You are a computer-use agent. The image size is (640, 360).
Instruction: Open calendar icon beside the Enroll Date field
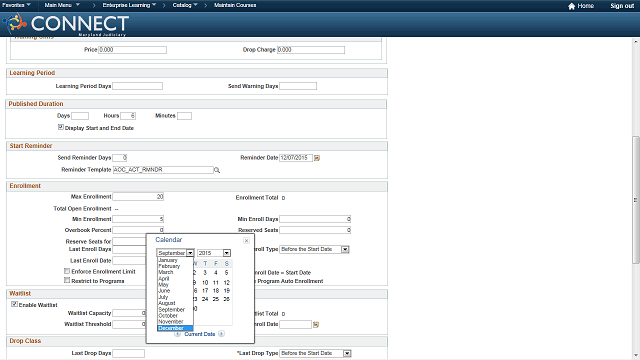point(316,324)
